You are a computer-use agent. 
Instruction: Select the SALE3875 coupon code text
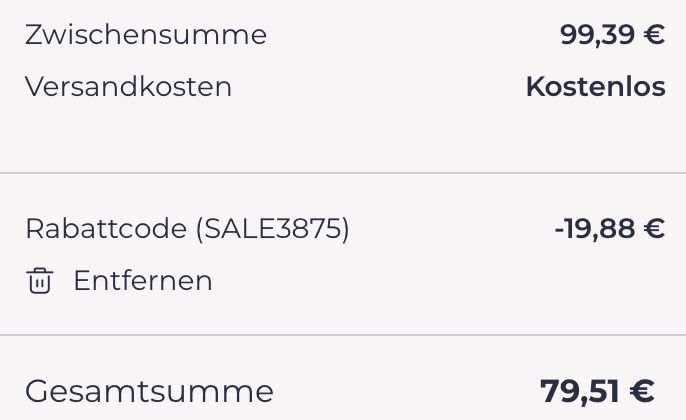click(x=271, y=228)
